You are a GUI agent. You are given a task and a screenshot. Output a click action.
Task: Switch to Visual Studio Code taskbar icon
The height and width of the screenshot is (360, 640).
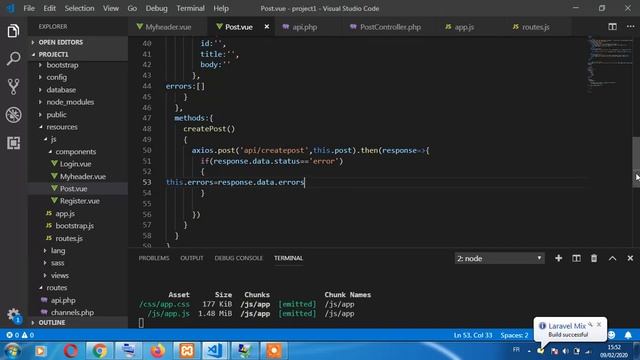pyautogui.click(x=215, y=351)
